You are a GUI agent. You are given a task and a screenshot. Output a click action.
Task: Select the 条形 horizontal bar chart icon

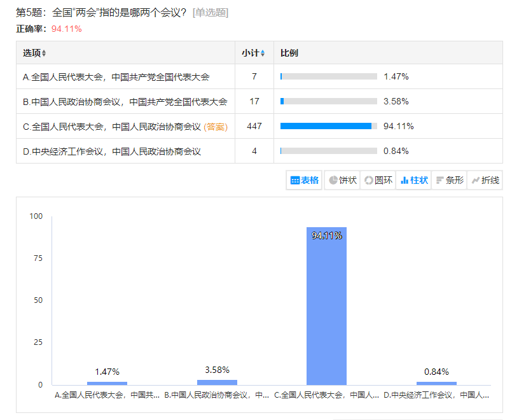449,180
